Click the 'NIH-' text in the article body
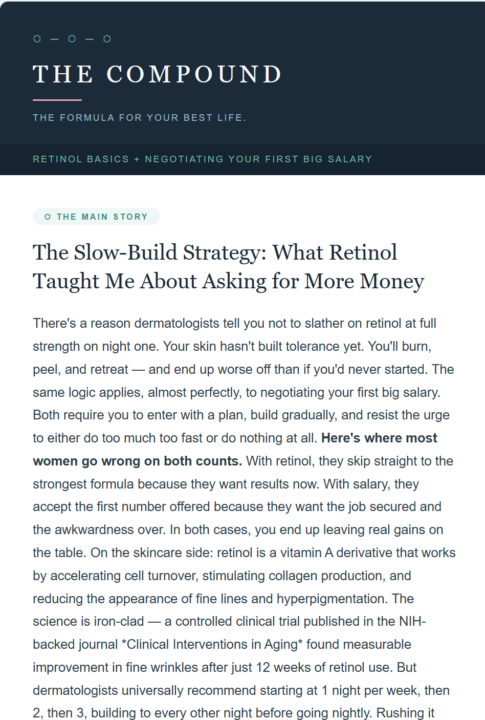Viewport: 485px width, 720px height. [412, 622]
